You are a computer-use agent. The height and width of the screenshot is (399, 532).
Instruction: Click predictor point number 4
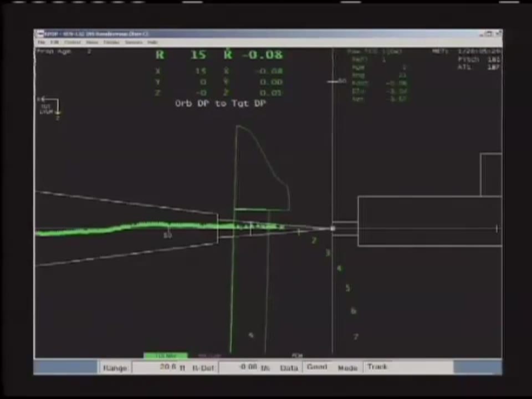point(339,269)
